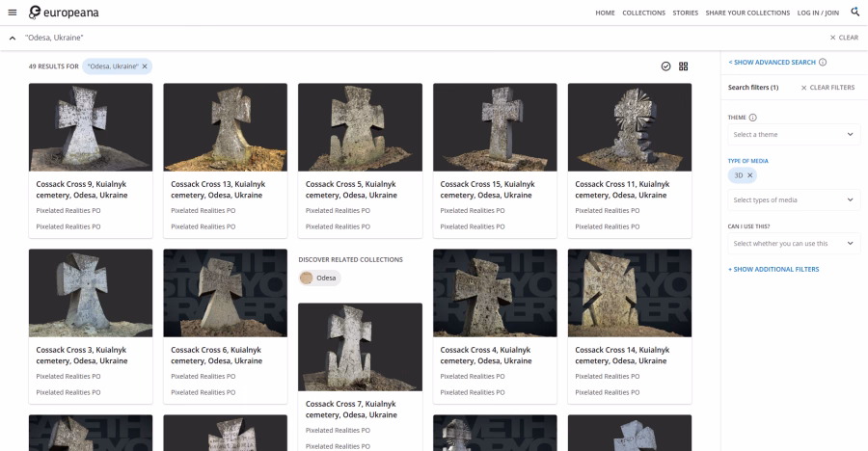Viewport: 868px width, 451px height.
Task: Click the Cossack Cross 15 title text
Action: [488, 189]
